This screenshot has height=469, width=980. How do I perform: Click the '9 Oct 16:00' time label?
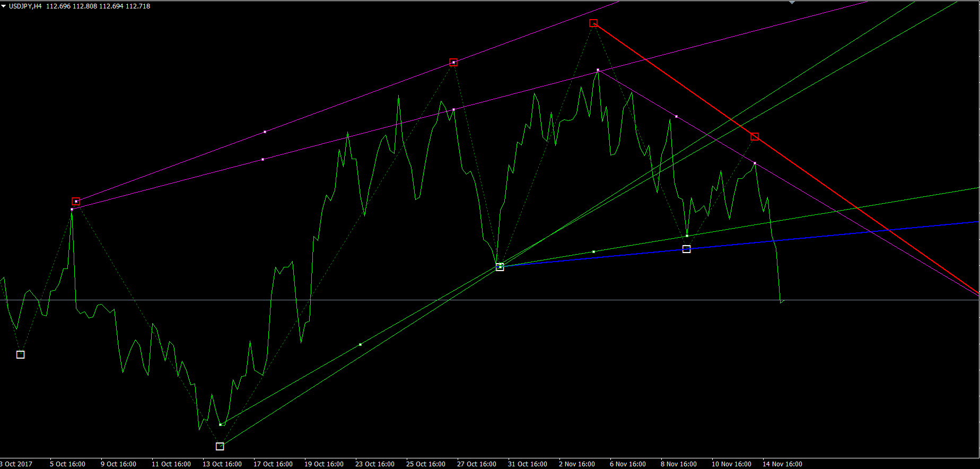click(x=118, y=464)
